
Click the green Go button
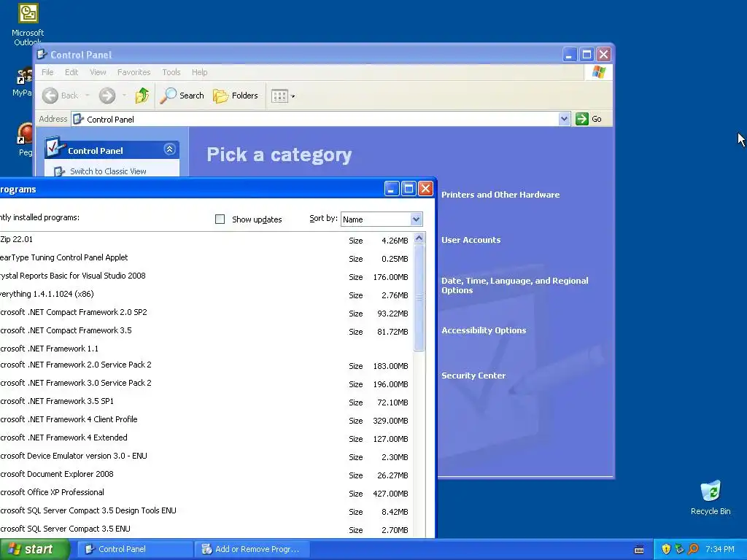click(x=589, y=119)
